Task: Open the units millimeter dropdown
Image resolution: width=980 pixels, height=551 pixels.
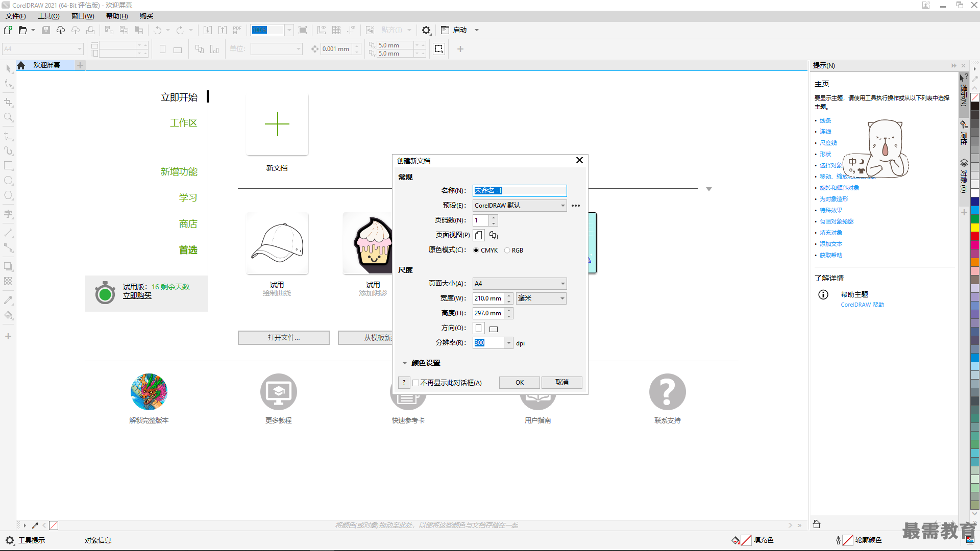Action: 541,298
